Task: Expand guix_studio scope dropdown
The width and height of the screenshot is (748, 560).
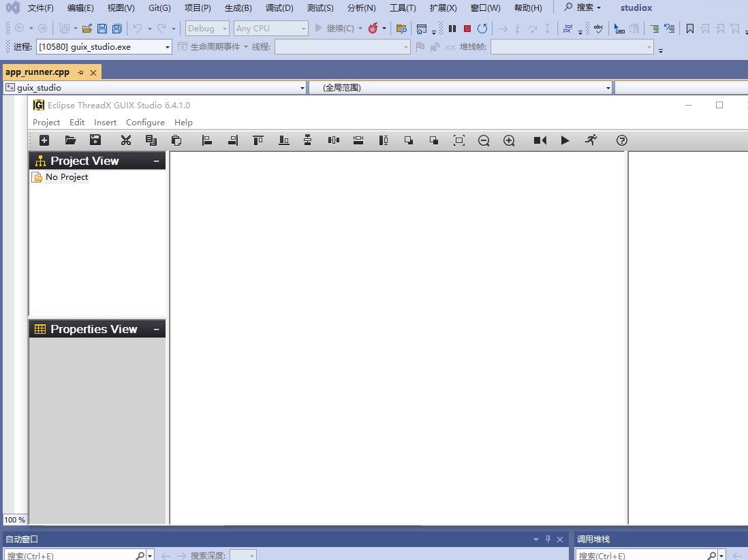Action: click(302, 88)
